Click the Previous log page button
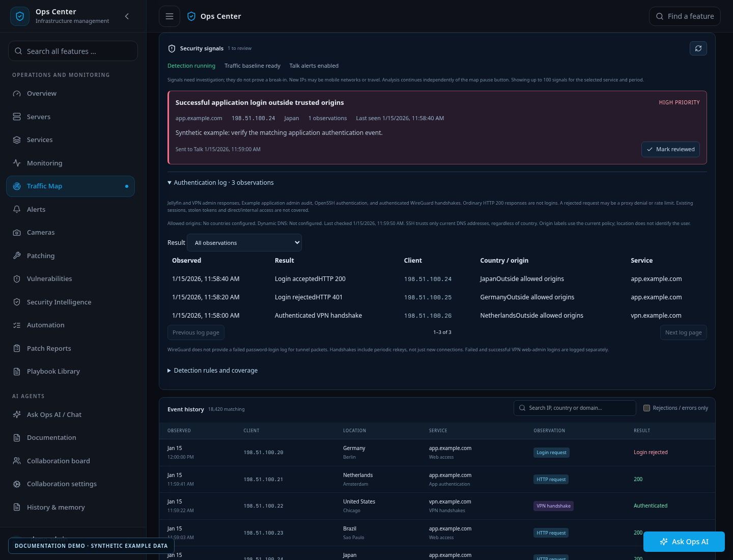The width and height of the screenshot is (733, 560). point(196,332)
